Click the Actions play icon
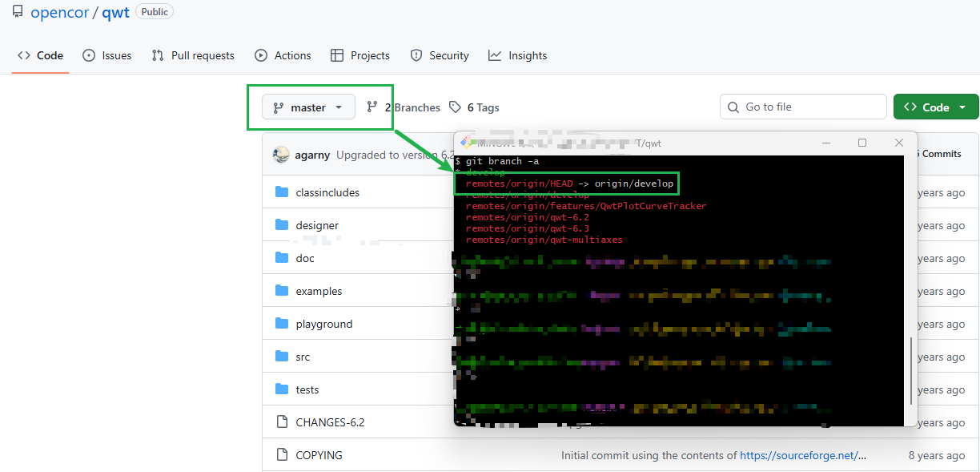980x472 pixels. [261, 55]
